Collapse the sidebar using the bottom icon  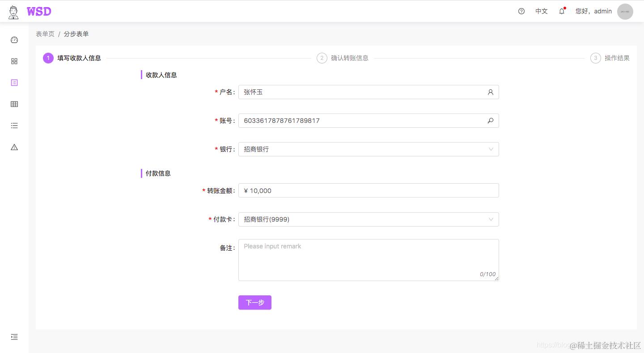pyautogui.click(x=14, y=337)
